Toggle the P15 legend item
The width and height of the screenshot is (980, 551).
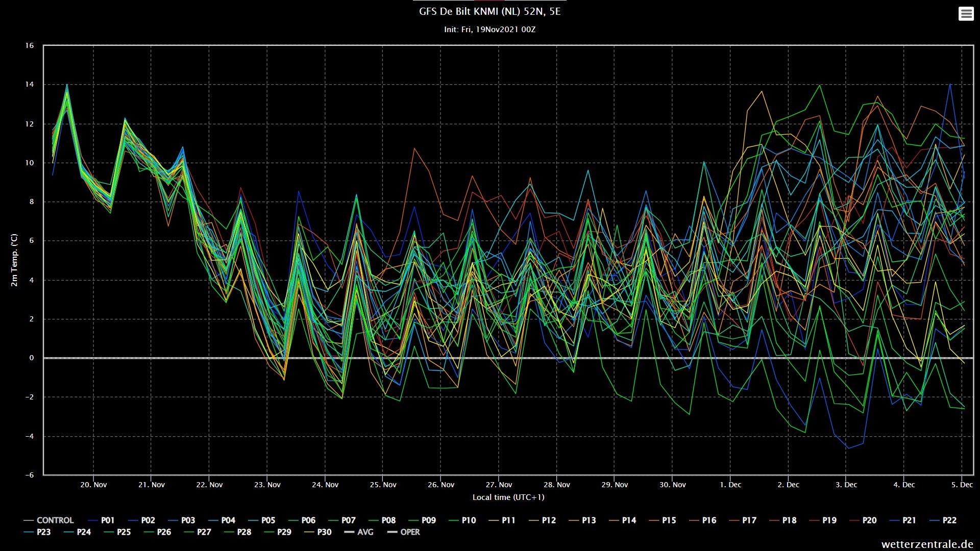[x=663, y=520]
